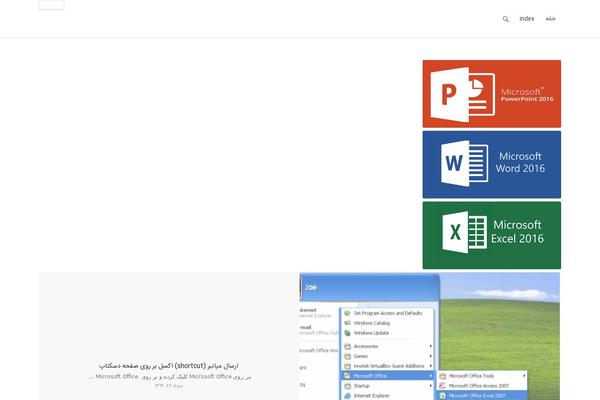
Task: Go to the index page link
Action: 527,18
